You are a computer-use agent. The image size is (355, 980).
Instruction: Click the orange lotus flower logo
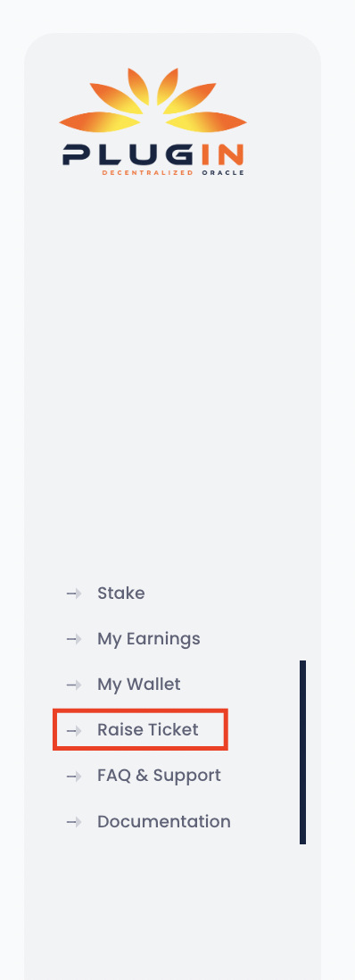(153, 101)
